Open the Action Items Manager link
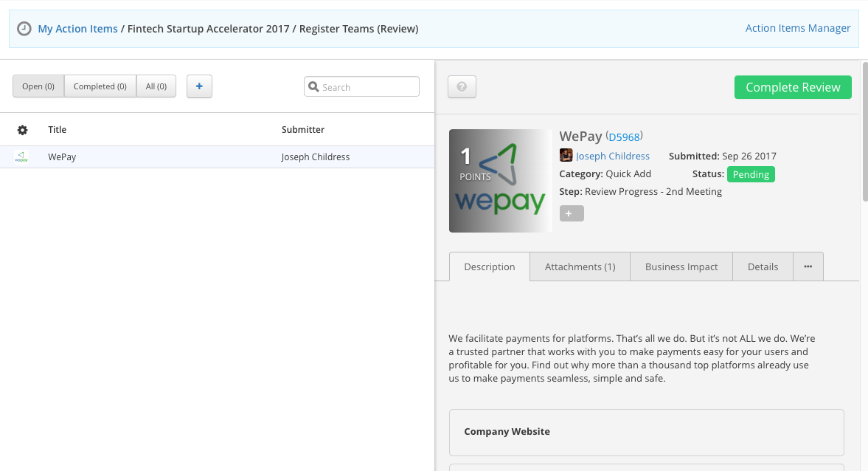This screenshot has width=868, height=471. 798,28
